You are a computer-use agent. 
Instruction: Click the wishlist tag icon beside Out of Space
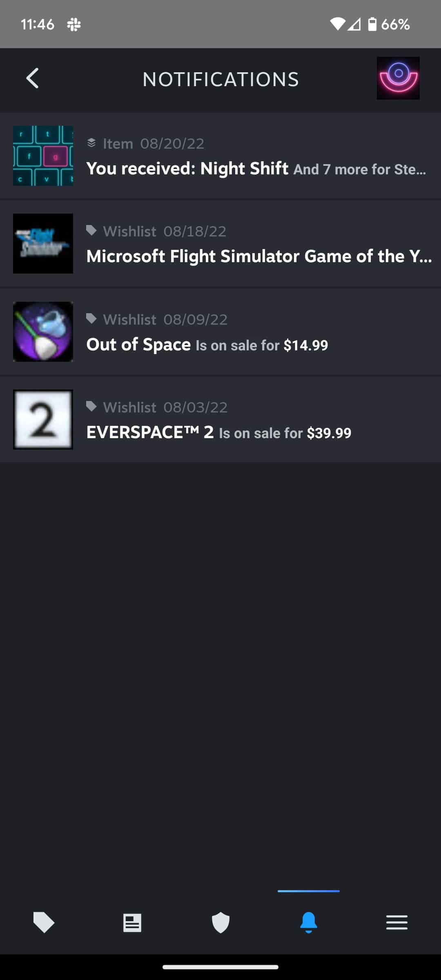tap(91, 319)
